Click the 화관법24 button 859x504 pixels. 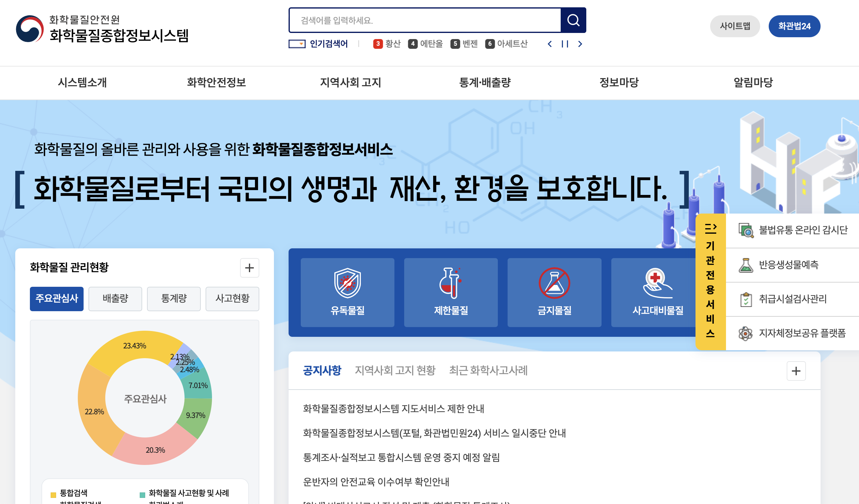[x=794, y=26]
